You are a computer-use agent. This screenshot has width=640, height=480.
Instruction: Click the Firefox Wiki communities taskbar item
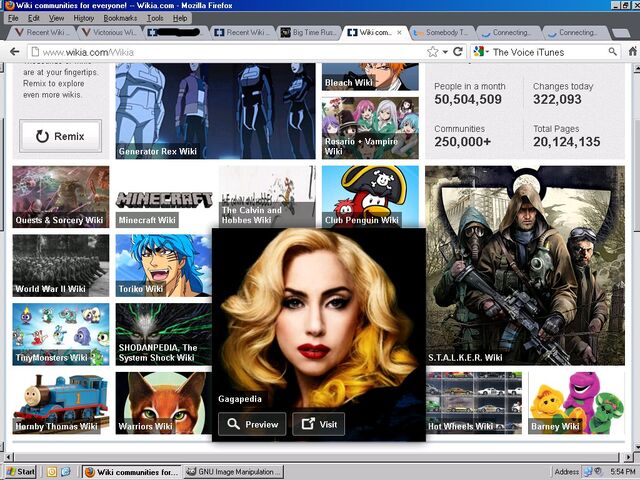132,472
